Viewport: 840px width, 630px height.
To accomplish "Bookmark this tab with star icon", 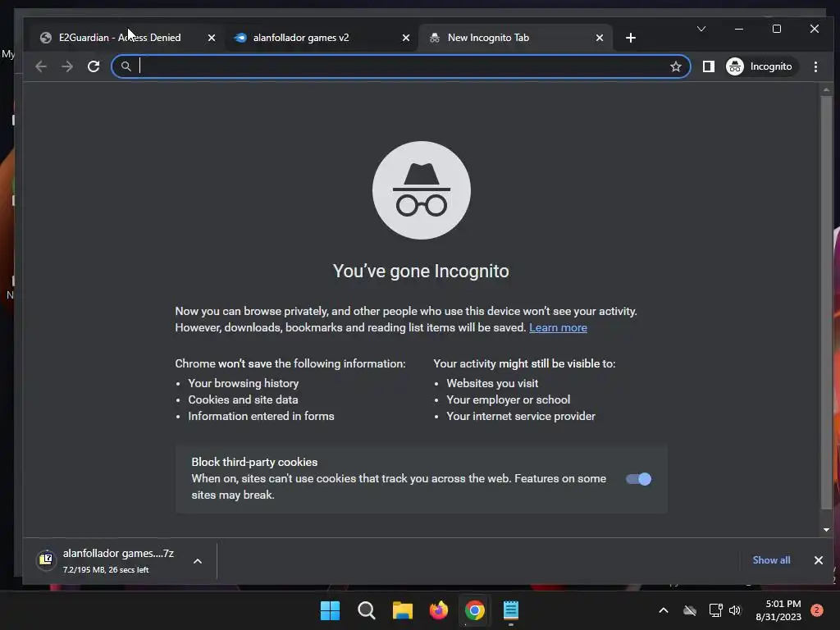I will [676, 66].
